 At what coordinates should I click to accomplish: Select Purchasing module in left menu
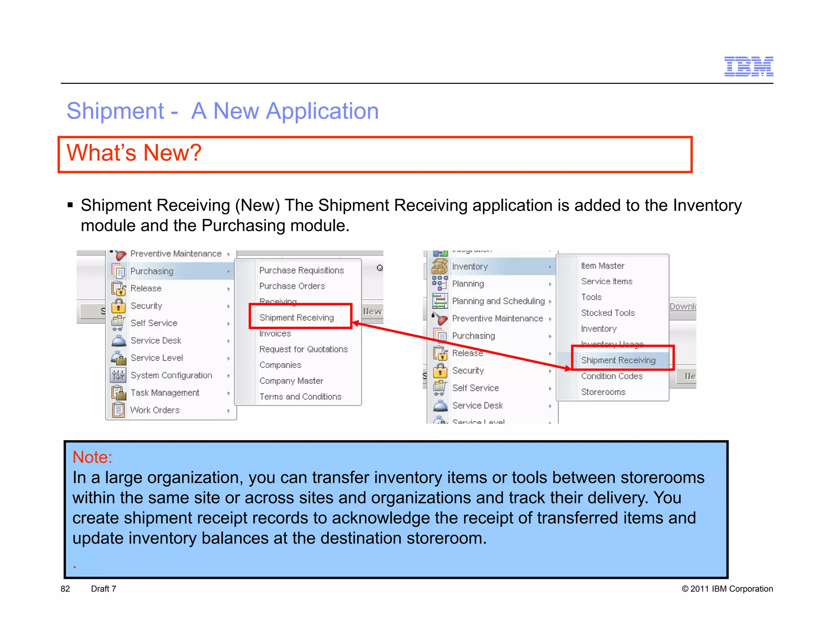click(172, 271)
